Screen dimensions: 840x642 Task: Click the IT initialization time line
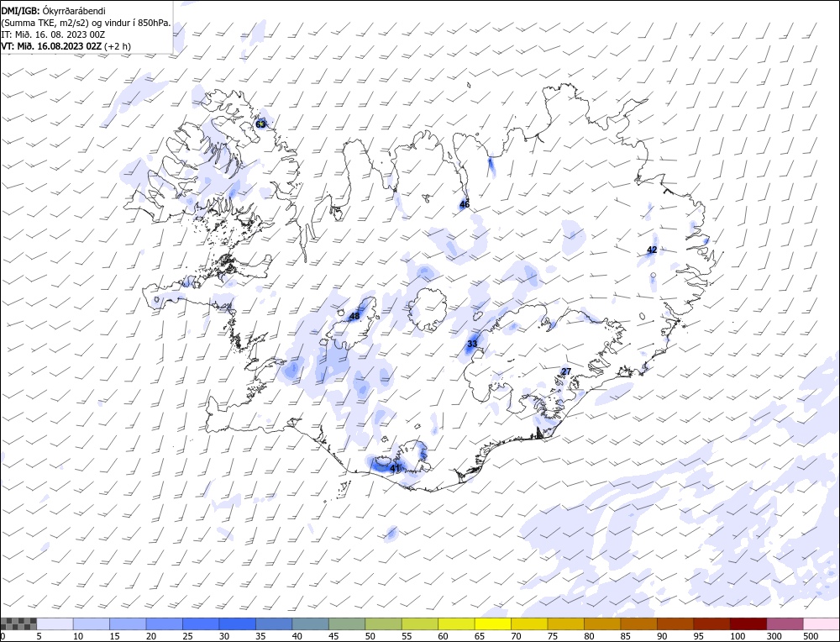[x=53, y=34]
